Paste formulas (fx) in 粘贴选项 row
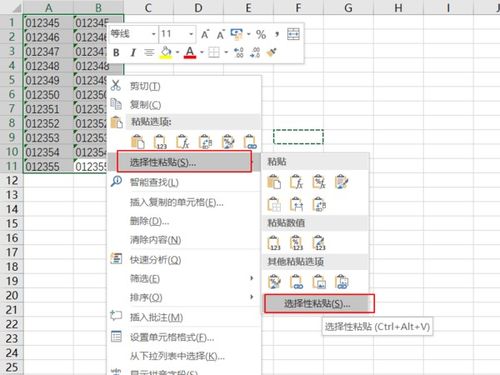Viewport: 500px width, 375px height. tap(183, 142)
